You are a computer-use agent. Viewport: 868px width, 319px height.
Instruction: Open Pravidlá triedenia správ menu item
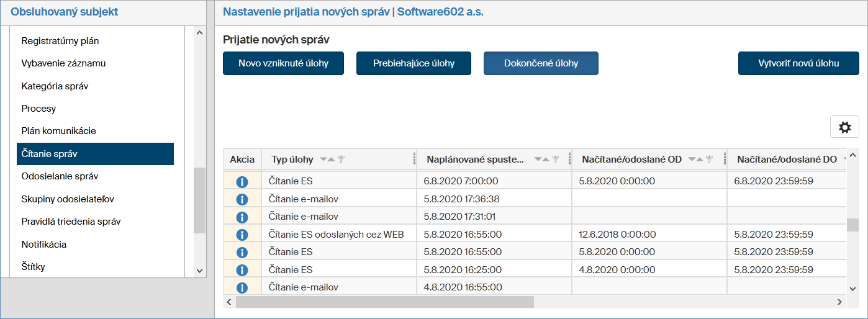(71, 222)
